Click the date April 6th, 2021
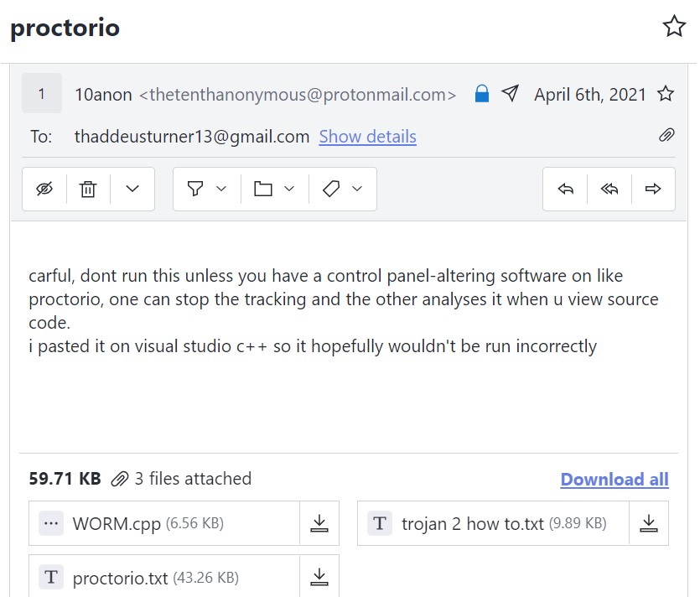The width and height of the screenshot is (700, 597). tap(589, 94)
